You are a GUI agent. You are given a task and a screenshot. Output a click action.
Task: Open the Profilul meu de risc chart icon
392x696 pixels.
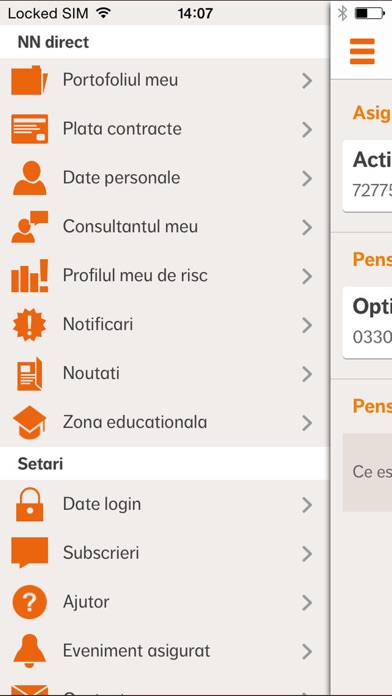(x=29, y=276)
